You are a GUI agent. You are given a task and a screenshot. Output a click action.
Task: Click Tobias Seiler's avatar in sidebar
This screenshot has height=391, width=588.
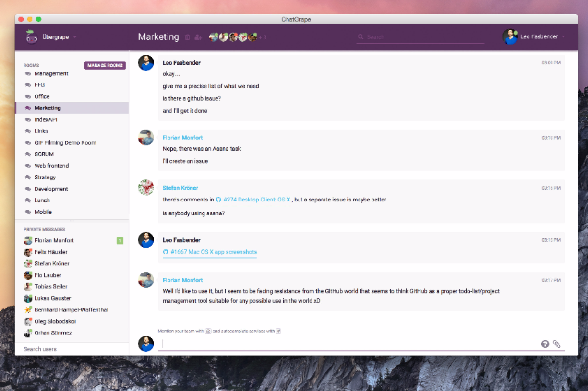pos(28,286)
